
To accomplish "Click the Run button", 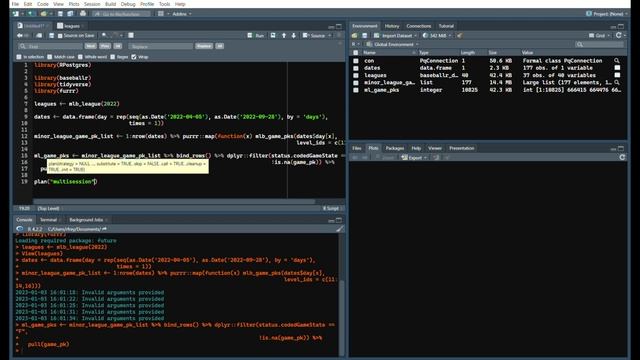I will tap(256, 36).
